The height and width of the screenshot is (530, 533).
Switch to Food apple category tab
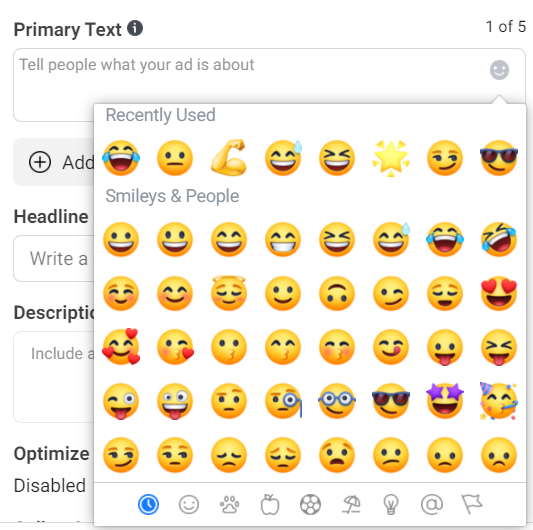pos(270,505)
